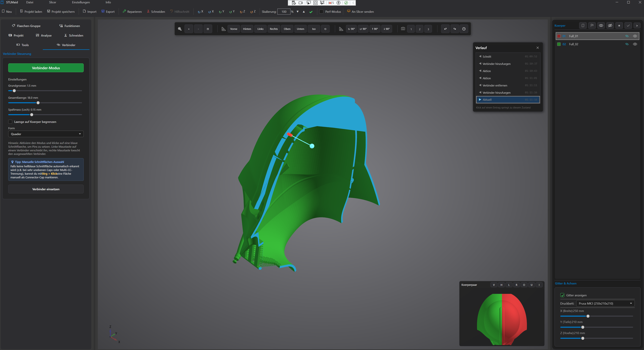Click the zoom in plus button
This screenshot has height=350, width=644.
(189, 29)
